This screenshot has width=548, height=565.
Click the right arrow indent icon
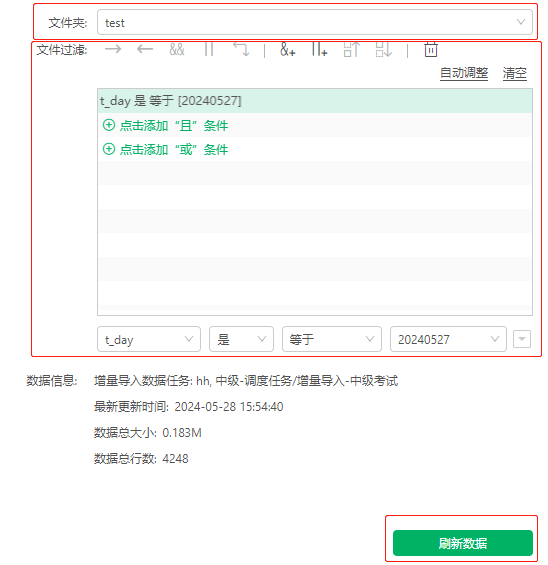[113, 49]
